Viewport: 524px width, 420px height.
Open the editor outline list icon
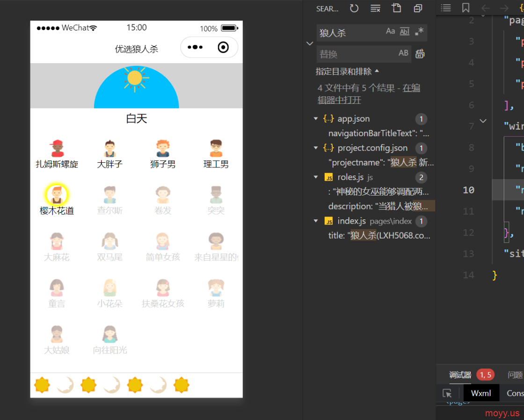[446, 8]
